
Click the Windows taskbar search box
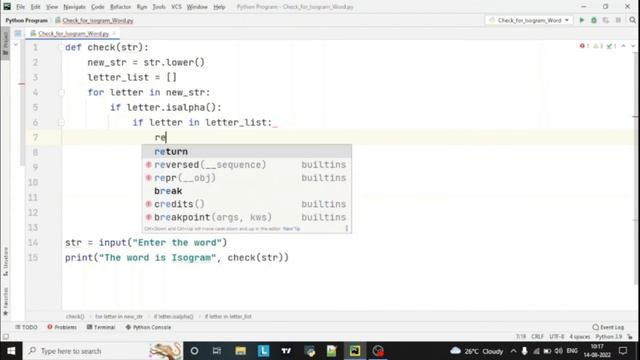(103, 351)
